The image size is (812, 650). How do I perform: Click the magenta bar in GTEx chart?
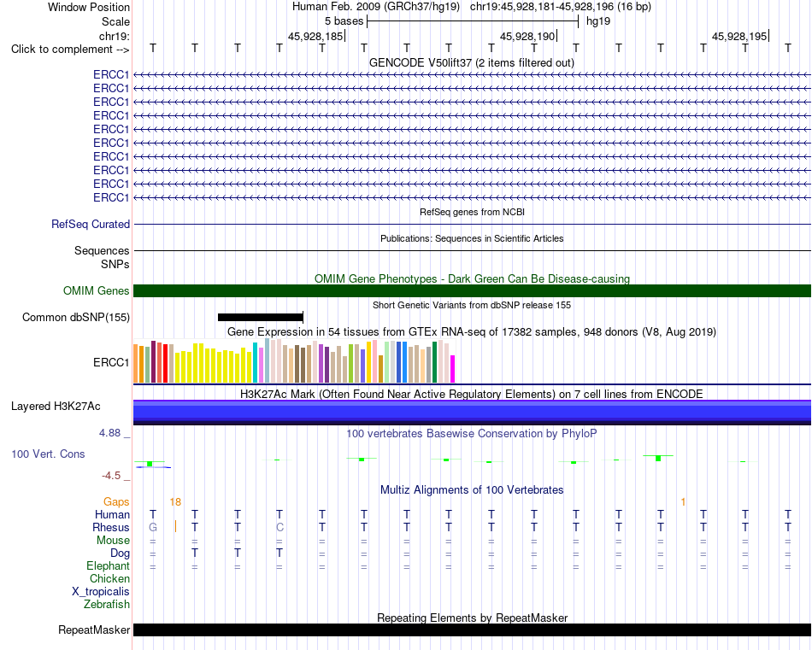click(x=453, y=369)
